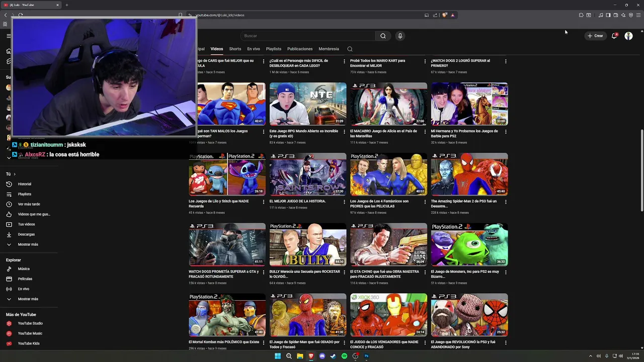Search within channel using magnifier beside Membresía
This screenshot has width=644, height=362.
350,49
